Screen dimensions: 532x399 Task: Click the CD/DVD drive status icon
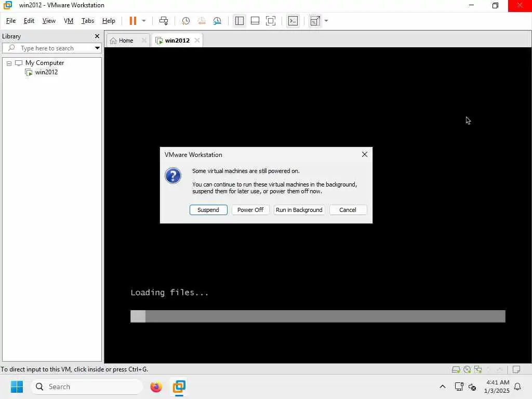(467, 369)
